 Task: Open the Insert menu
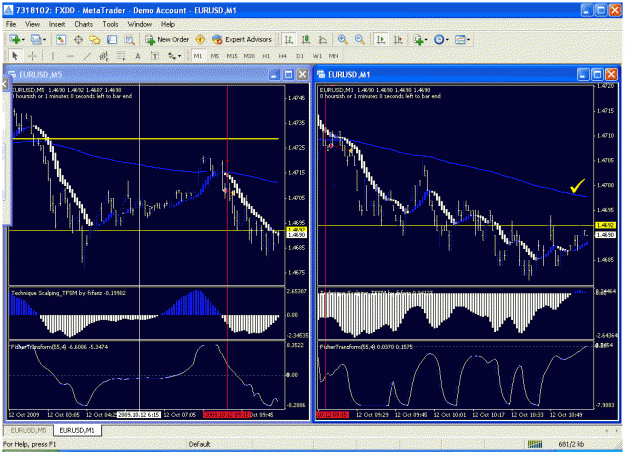coord(57,24)
